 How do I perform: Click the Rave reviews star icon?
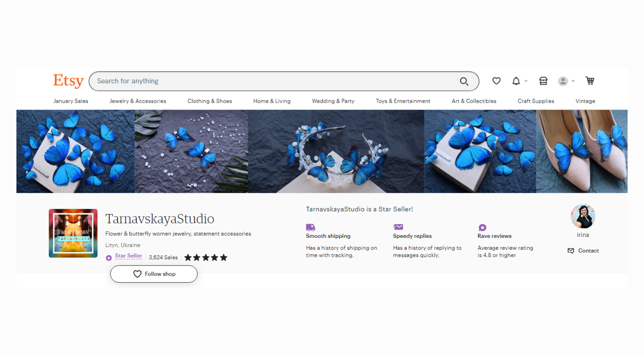482,228
